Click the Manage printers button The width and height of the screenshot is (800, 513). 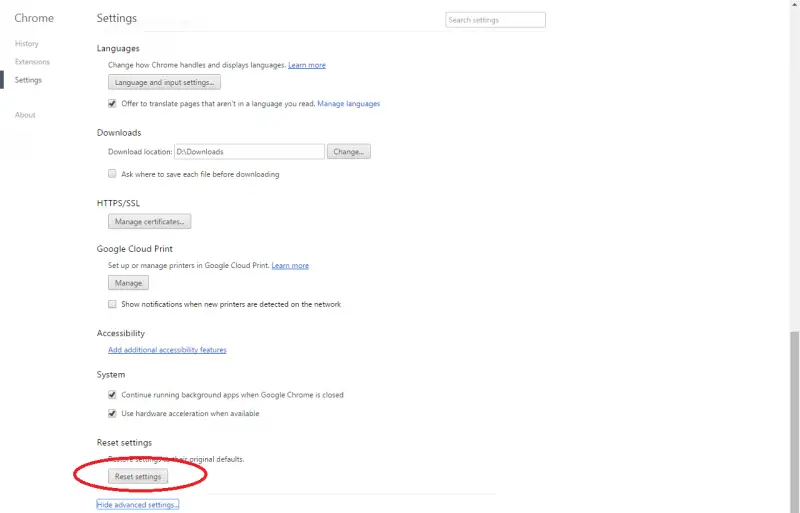click(x=129, y=283)
